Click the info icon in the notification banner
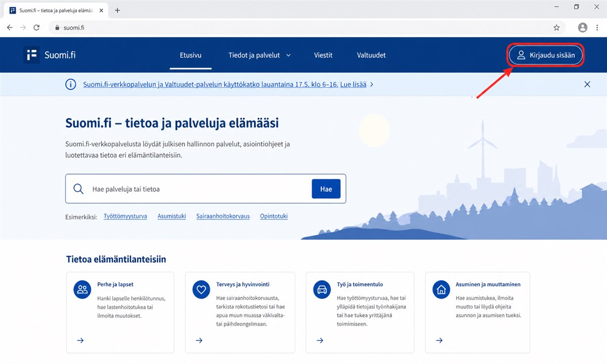This screenshot has height=364, width=607. click(x=71, y=84)
